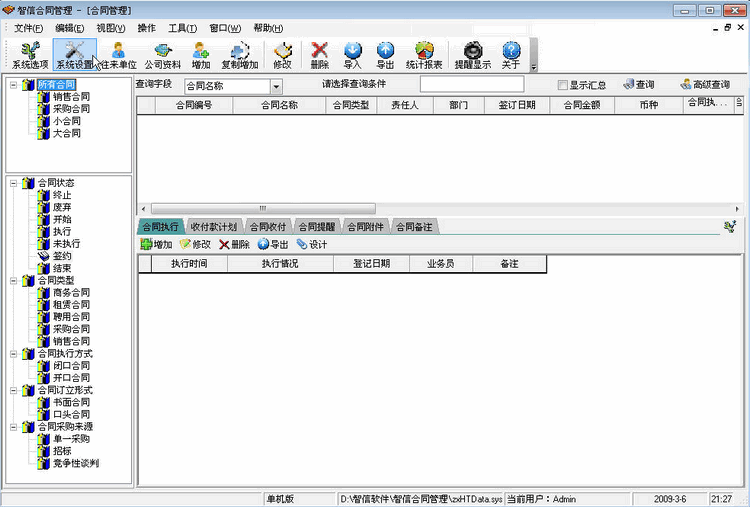Click 删除 in the contract execution panel

(234, 244)
